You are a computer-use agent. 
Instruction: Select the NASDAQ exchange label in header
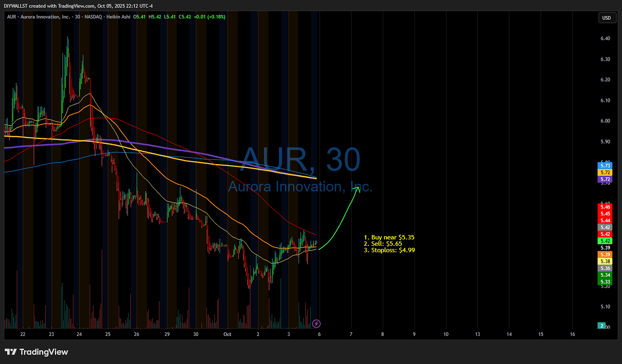click(93, 17)
